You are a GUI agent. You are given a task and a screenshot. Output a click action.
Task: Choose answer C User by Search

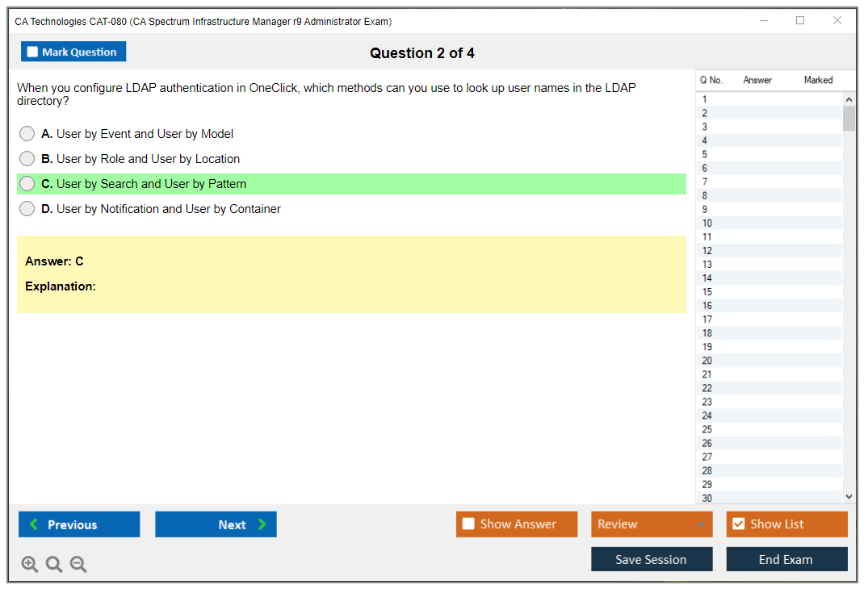click(x=27, y=184)
